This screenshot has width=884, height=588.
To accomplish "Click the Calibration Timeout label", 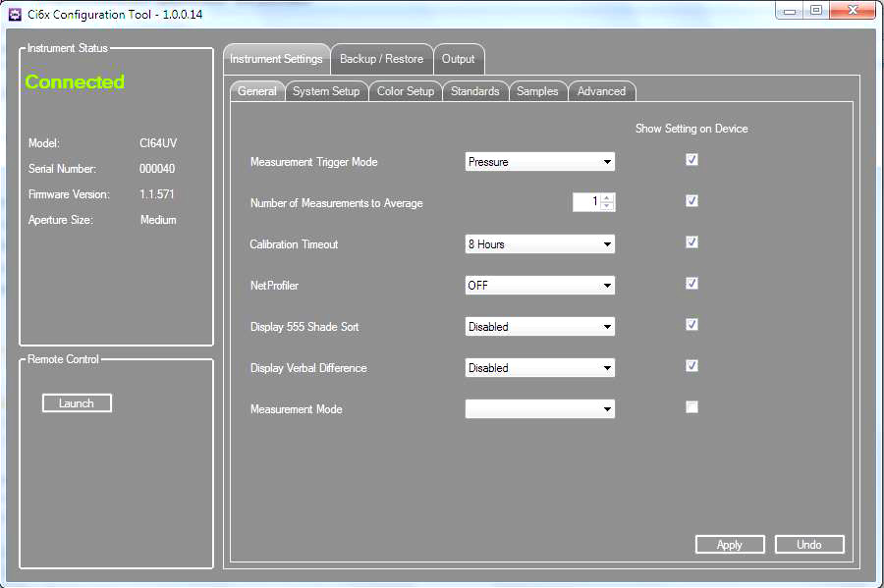I will (294, 244).
